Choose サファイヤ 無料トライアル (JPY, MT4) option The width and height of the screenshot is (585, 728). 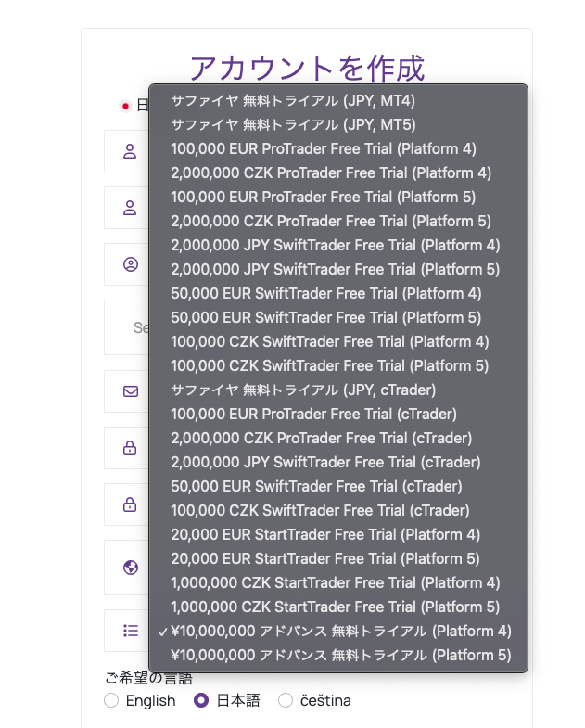(x=338, y=101)
